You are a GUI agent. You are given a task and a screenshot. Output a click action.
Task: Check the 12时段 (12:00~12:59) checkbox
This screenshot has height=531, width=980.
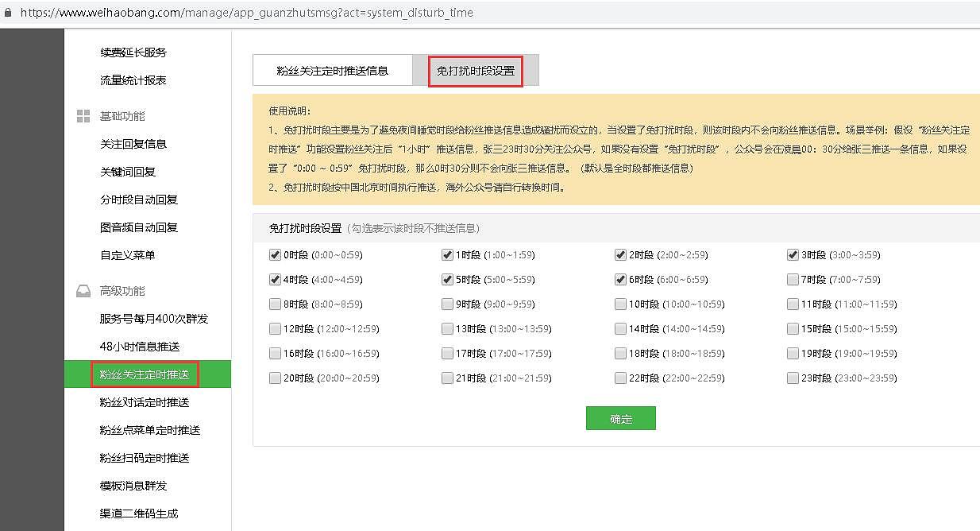click(274, 328)
